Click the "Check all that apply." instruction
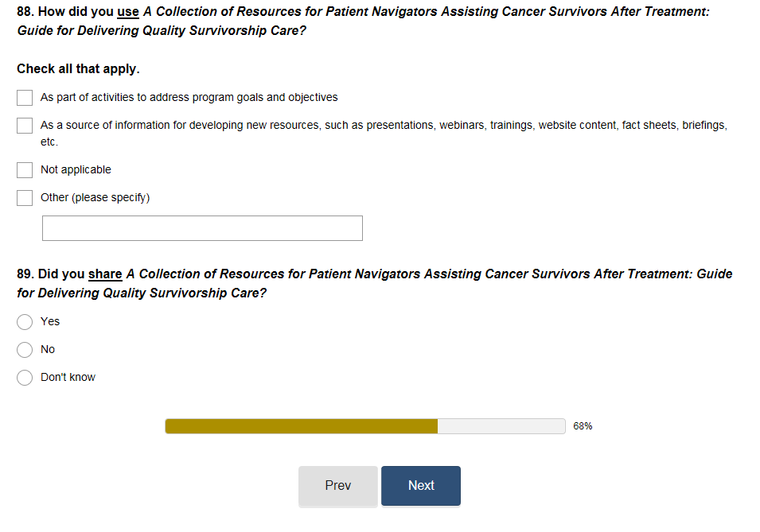 click(x=78, y=69)
